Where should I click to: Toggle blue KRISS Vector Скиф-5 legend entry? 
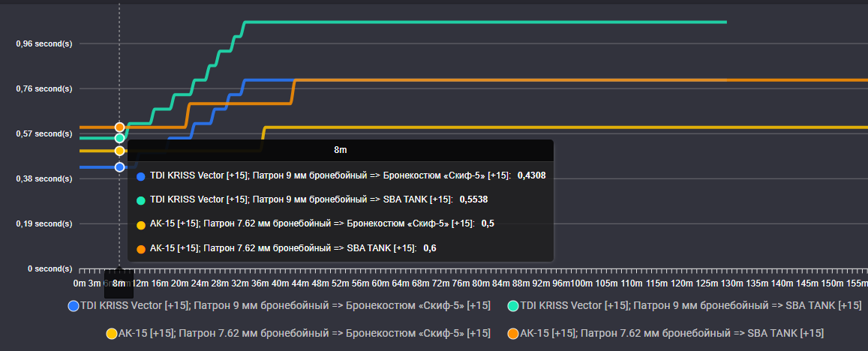click(278, 305)
